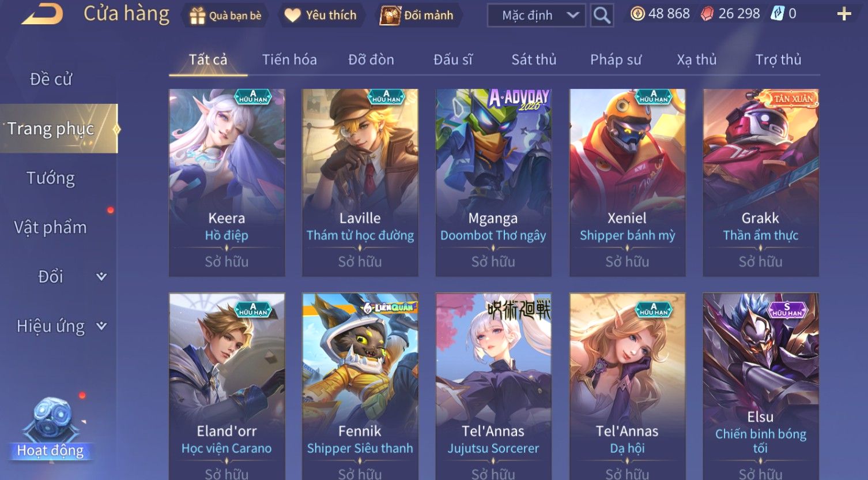Open Đổi mảnh chest icon

[x=390, y=16]
